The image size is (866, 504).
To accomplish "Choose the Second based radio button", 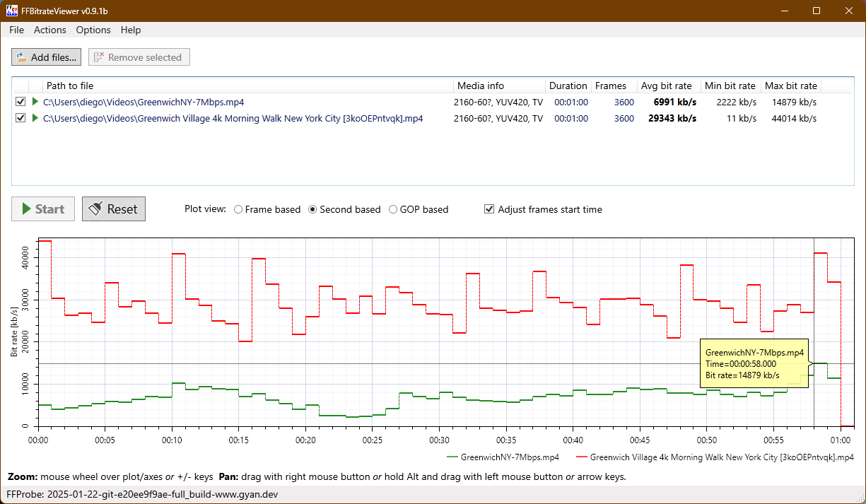I will point(312,209).
